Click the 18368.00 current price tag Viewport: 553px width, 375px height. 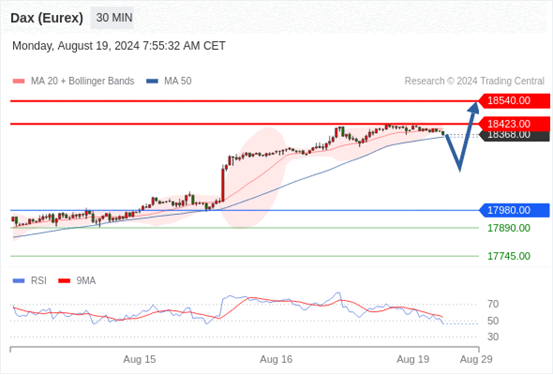514,135
